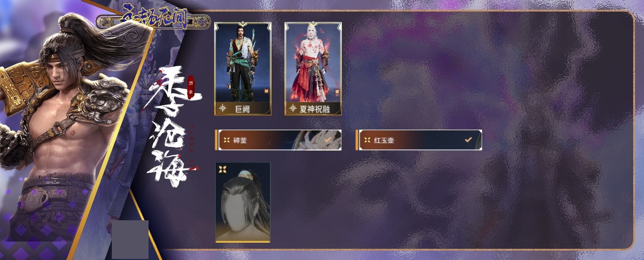Open the 碎釜 item bar
The width and height of the screenshot is (644, 260).
tap(278, 140)
